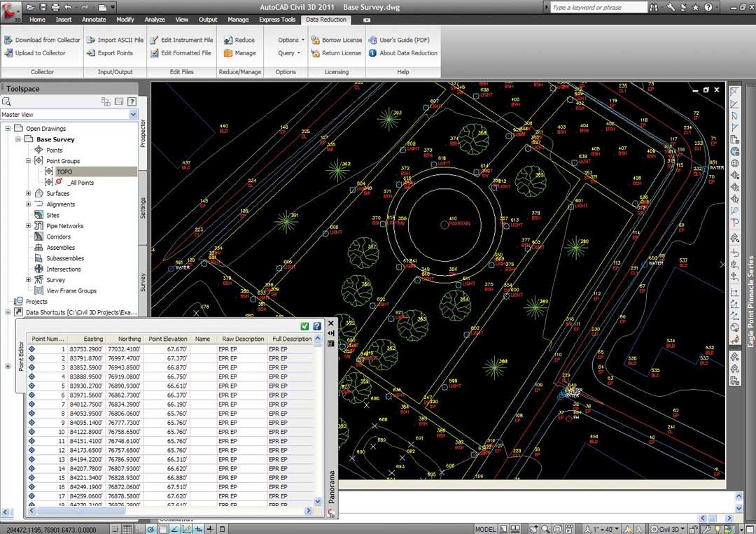Expand the Surfaces tree node
This screenshot has height=534, width=756.
(x=29, y=194)
